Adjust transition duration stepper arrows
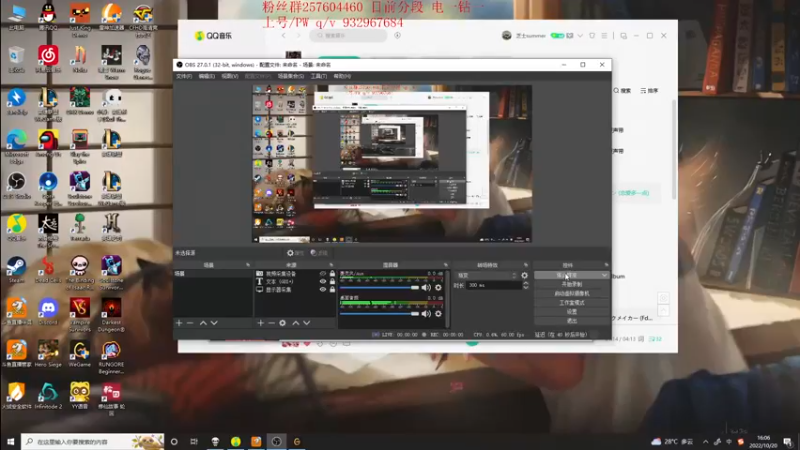 coord(526,286)
